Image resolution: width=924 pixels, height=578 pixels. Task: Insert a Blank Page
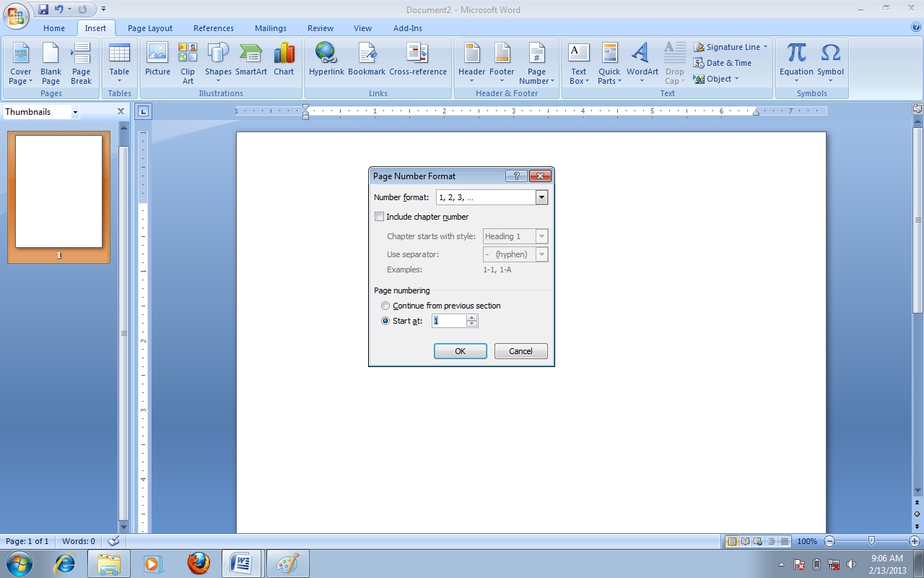click(x=51, y=64)
